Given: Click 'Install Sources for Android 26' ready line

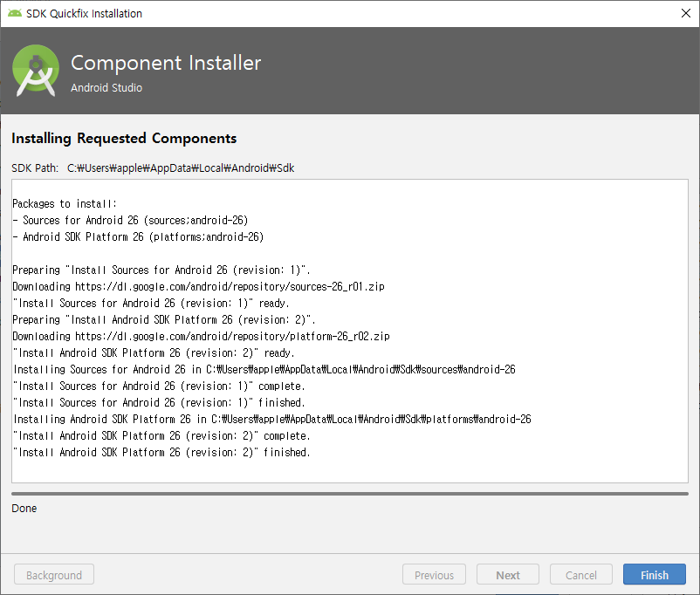Looking at the screenshot, I should pos(151,303).
